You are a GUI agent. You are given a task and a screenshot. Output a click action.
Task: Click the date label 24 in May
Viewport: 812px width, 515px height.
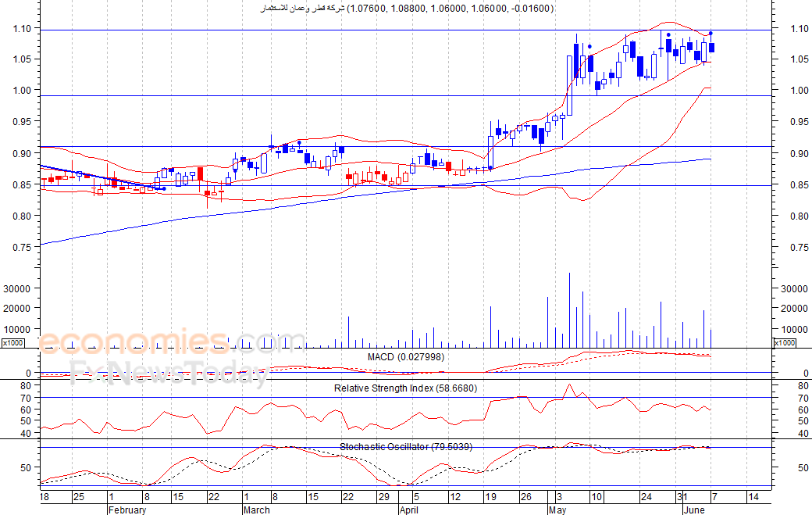tap(646, 497)
